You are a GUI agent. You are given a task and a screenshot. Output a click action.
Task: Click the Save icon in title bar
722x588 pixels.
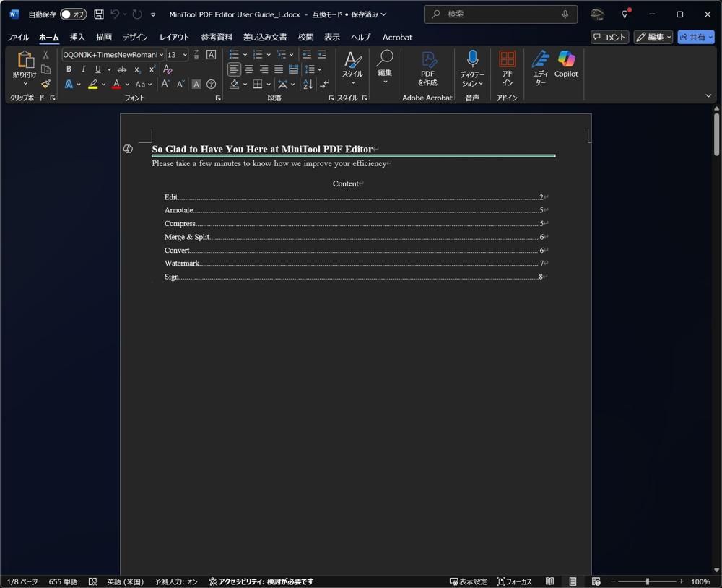pos(98,14)
